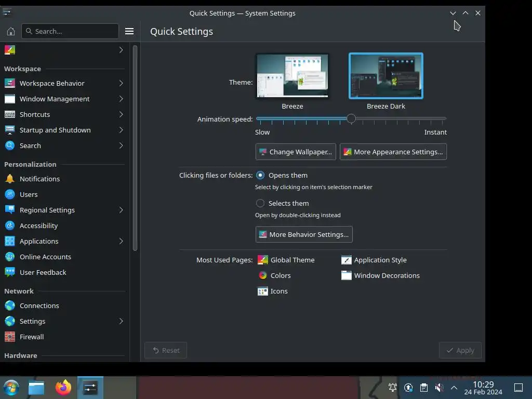The height and width of the screenshot is (399, 532).
Task: Click the Animation speed slider handle
Action: [x=351, y=118]
